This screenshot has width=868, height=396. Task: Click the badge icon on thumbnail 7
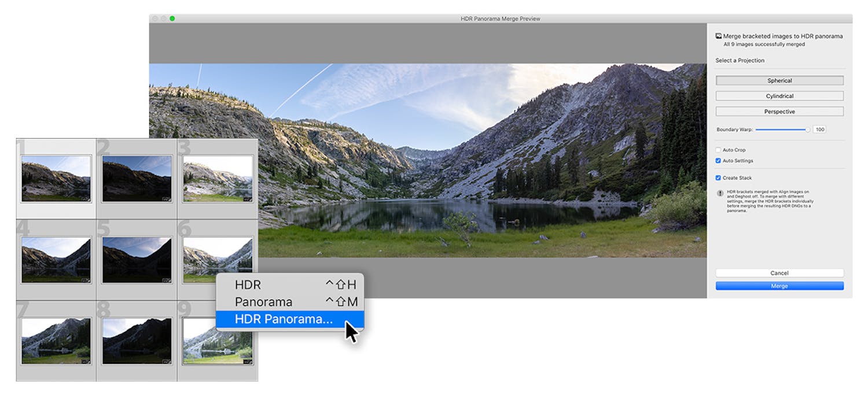coord(85,362)
